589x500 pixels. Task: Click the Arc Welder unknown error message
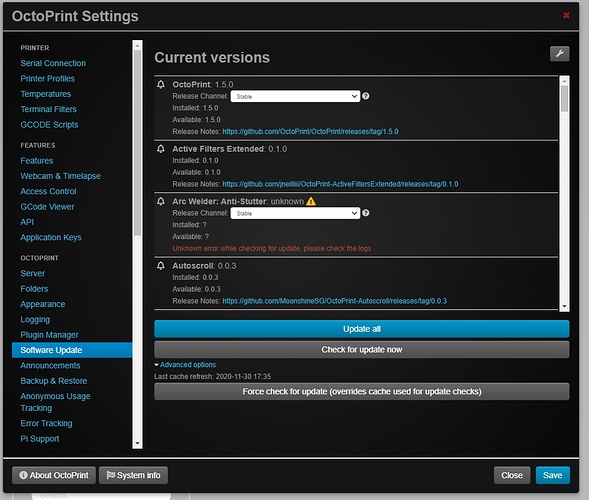272,248
